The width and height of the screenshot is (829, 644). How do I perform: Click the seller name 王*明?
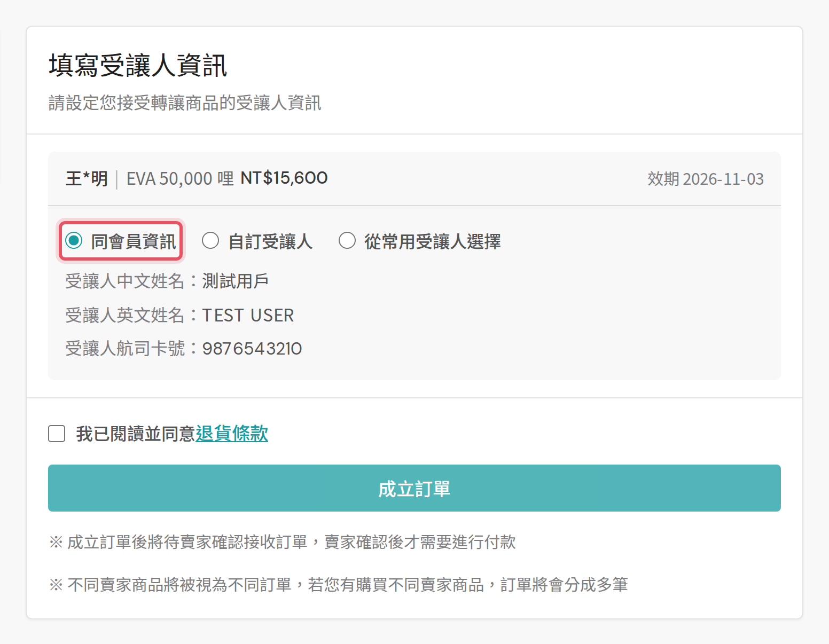click(87, 178)
